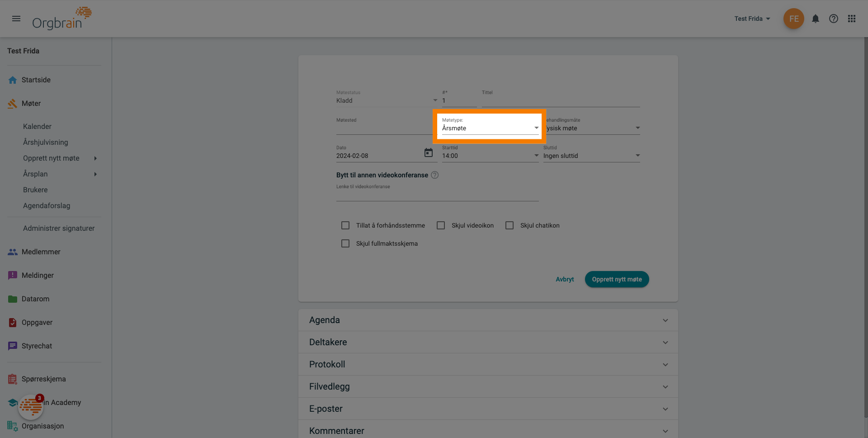Viewport: 868px width, 438px height.
Task: Expand the Deltakere section
Action: pos(488,343)
